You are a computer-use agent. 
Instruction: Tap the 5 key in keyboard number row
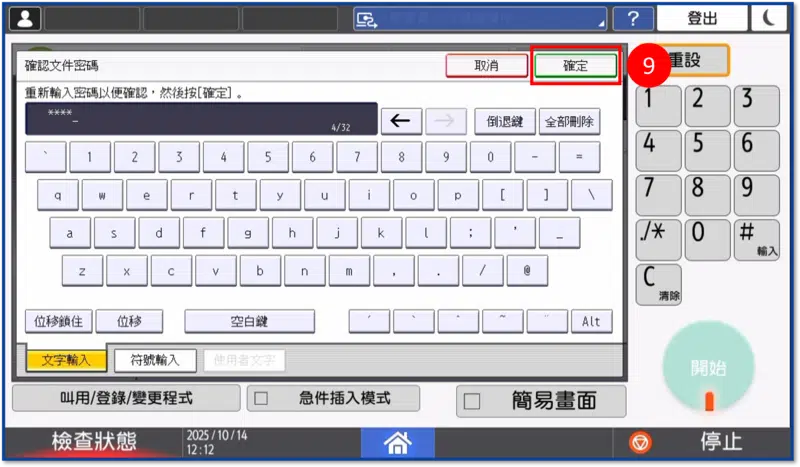268,157
